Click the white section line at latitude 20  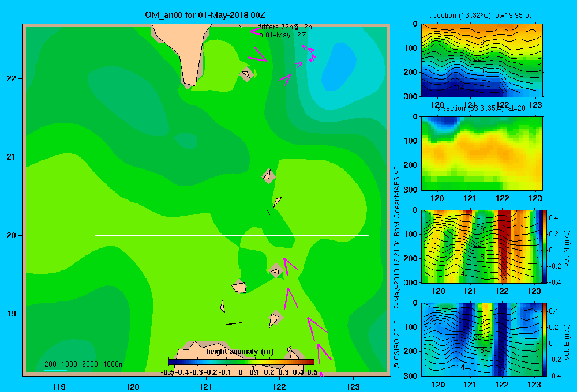click(x=232, y=235)
